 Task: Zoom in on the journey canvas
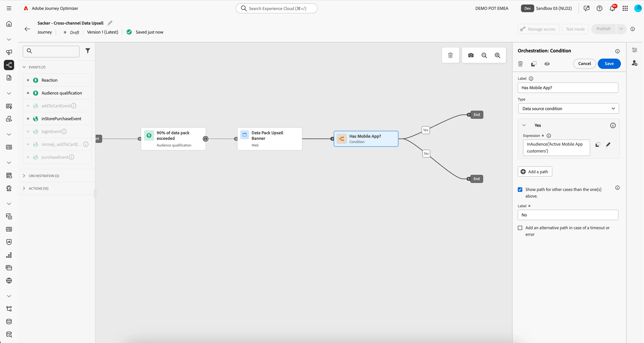(497, 55)
